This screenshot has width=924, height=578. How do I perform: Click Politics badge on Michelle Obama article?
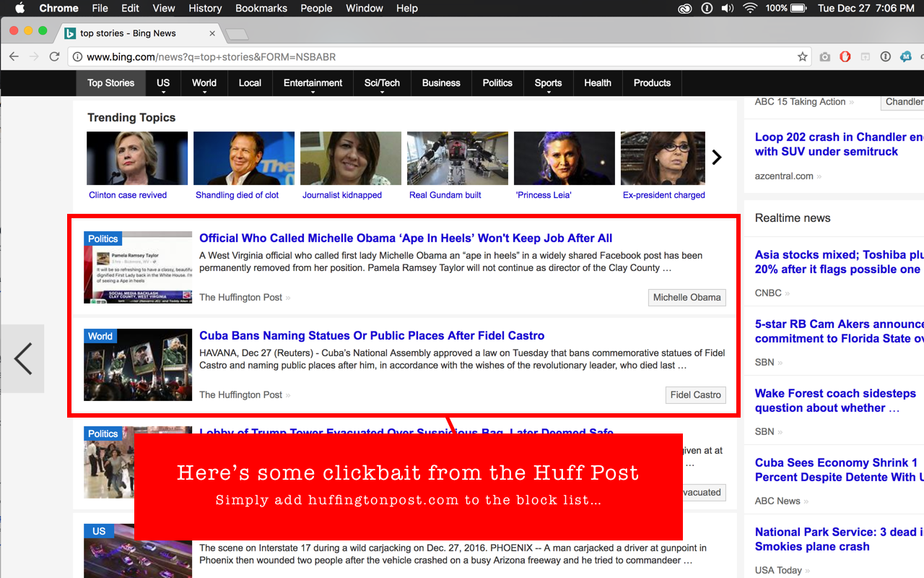[x=103, y=238]
